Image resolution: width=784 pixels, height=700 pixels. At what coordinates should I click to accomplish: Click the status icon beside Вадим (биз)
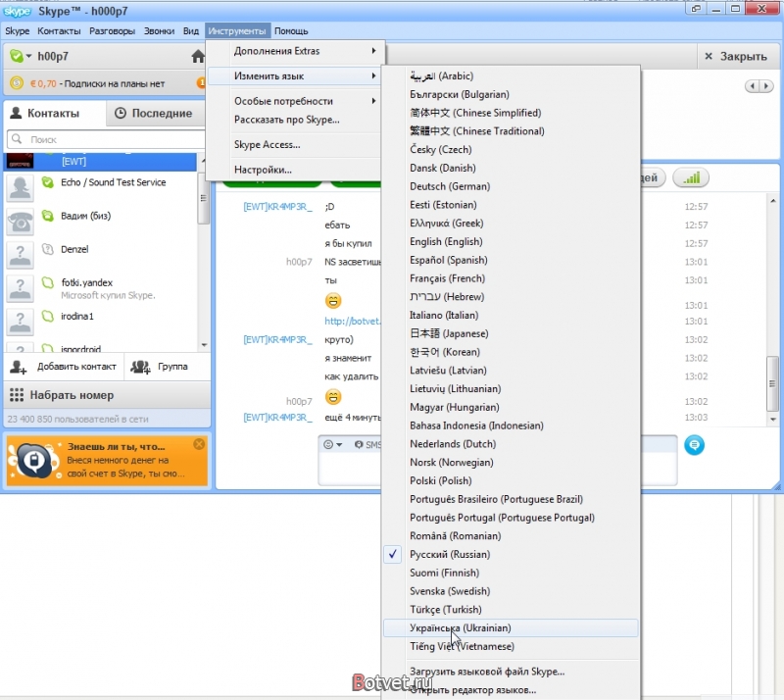tap(47, 216)
